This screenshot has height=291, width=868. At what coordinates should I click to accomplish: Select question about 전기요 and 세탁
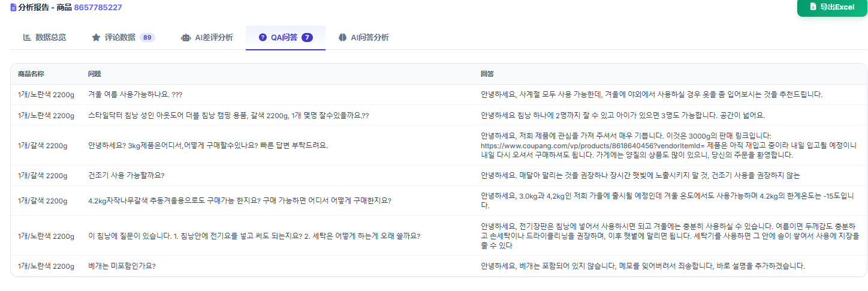coord(254,236)
